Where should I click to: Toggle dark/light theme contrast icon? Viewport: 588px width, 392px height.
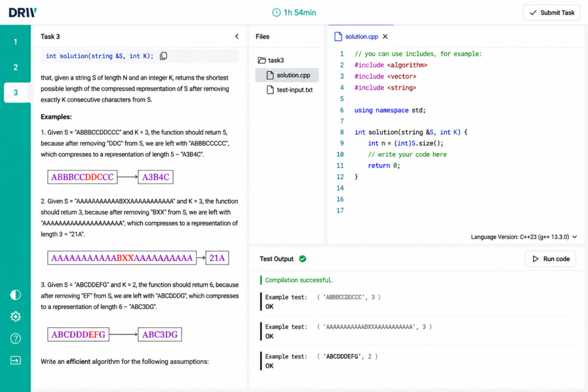(16, 295)
